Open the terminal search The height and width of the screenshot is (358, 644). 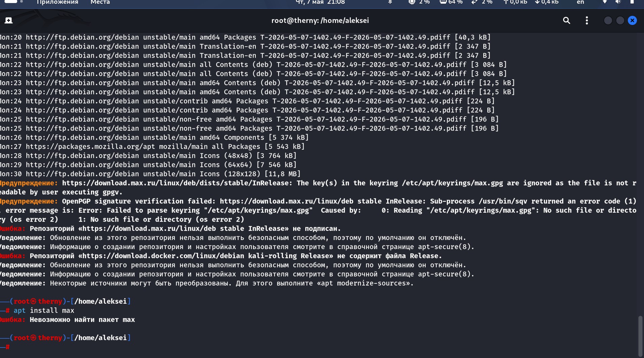click(566, 21)
